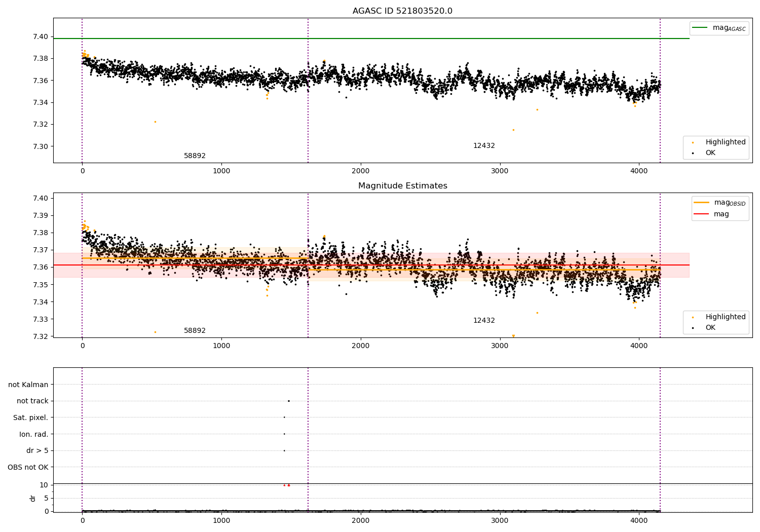Click the green mag AGASC legend line
Viewport: 760px width, 532px height.
(700, 28)
